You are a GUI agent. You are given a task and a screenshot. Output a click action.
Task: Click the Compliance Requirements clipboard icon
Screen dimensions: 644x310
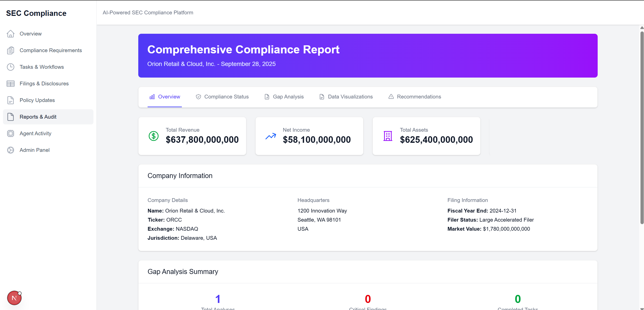pos(10,50)
